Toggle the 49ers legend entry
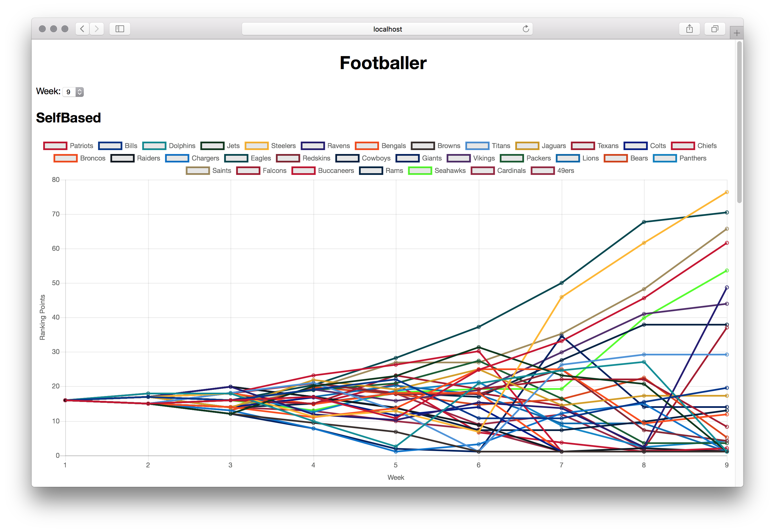 click(x=552, y=170)
